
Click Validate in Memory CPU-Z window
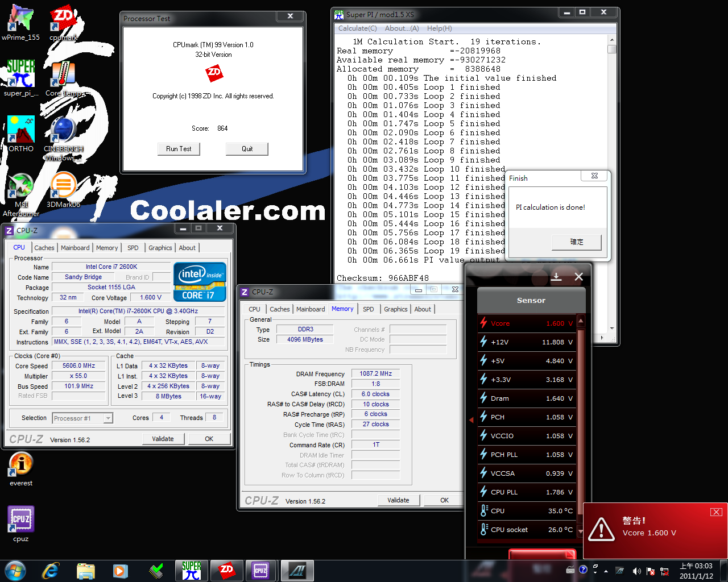click(398, 500)
